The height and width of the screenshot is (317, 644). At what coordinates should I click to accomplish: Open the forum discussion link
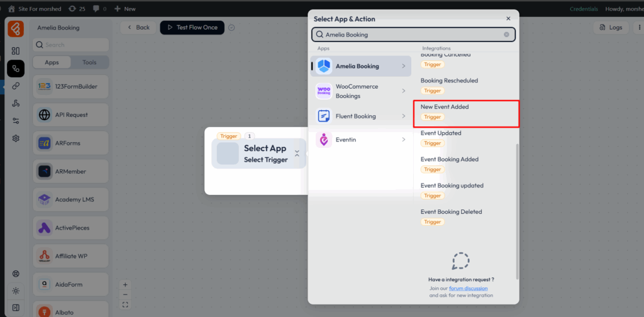click(x=468, y=288)
